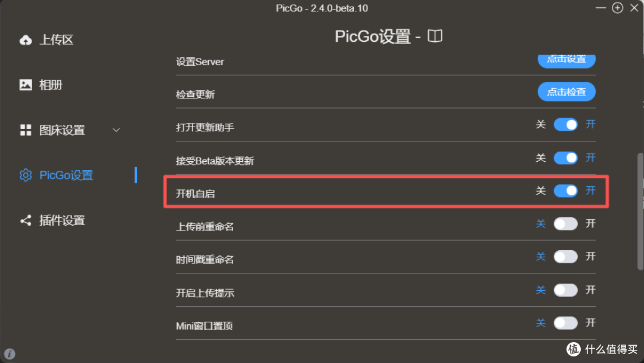Viewport: 644px width, 363px height.
Task: Open the documentation book icon next to title
Action: click(435, 36)
